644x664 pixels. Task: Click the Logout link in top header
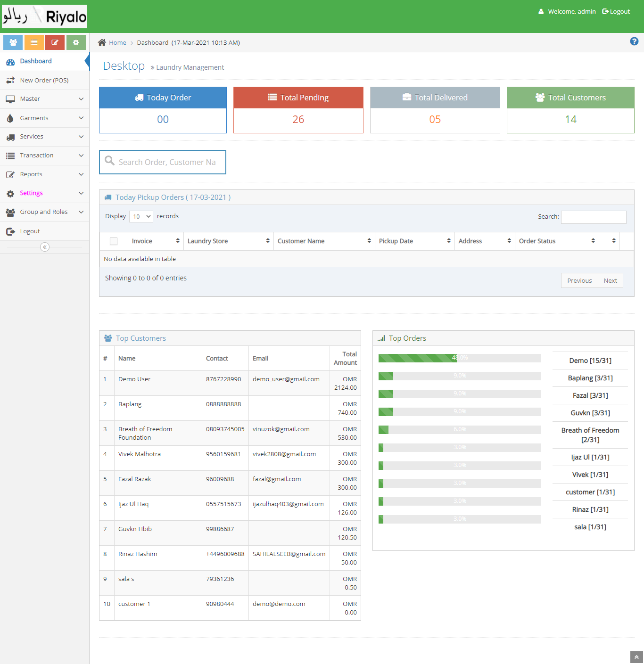tap(616, 12)
